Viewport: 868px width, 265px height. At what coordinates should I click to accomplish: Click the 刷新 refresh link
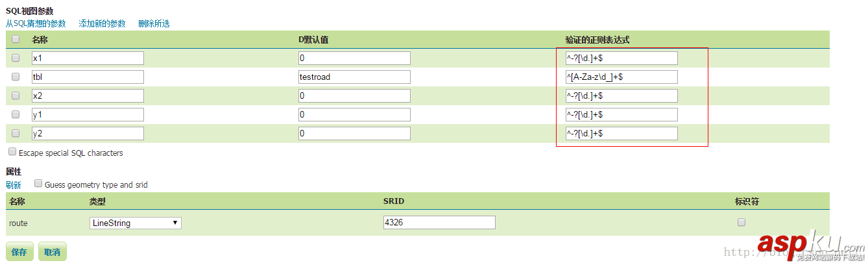(14, 185)
